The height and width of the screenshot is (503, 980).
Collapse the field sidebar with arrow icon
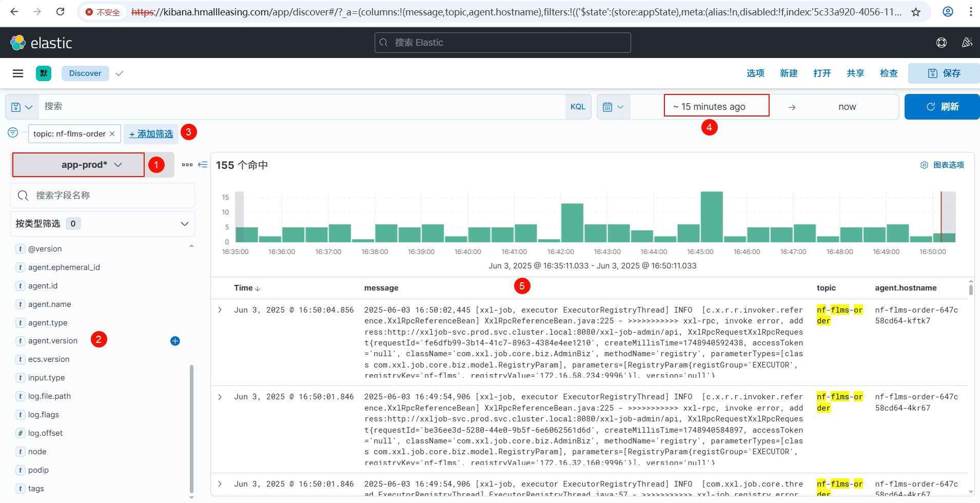coord(203,165)
